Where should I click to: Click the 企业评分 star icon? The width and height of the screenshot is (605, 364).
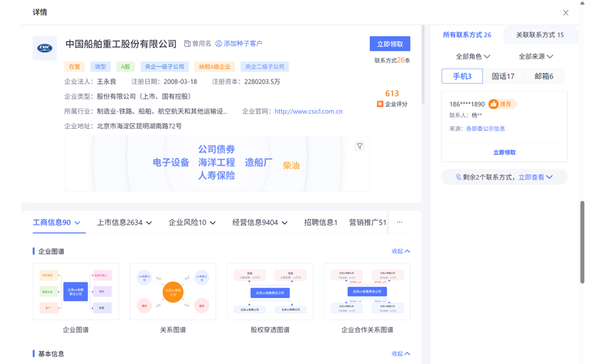(380, 104)
